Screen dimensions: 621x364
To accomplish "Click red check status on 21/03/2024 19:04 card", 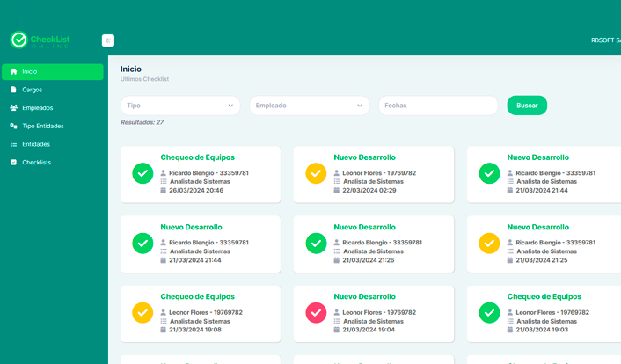I will click(316, 312).
